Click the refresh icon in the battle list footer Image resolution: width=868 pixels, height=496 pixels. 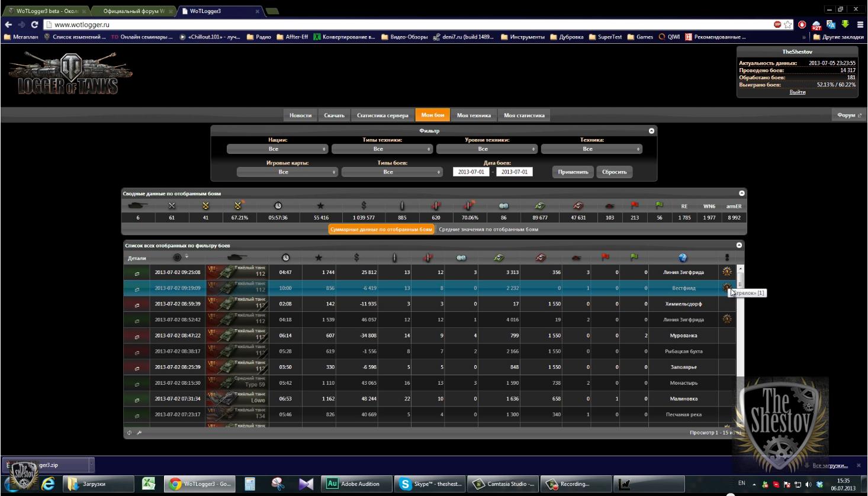pyautogui.click(x=130, y=433)
